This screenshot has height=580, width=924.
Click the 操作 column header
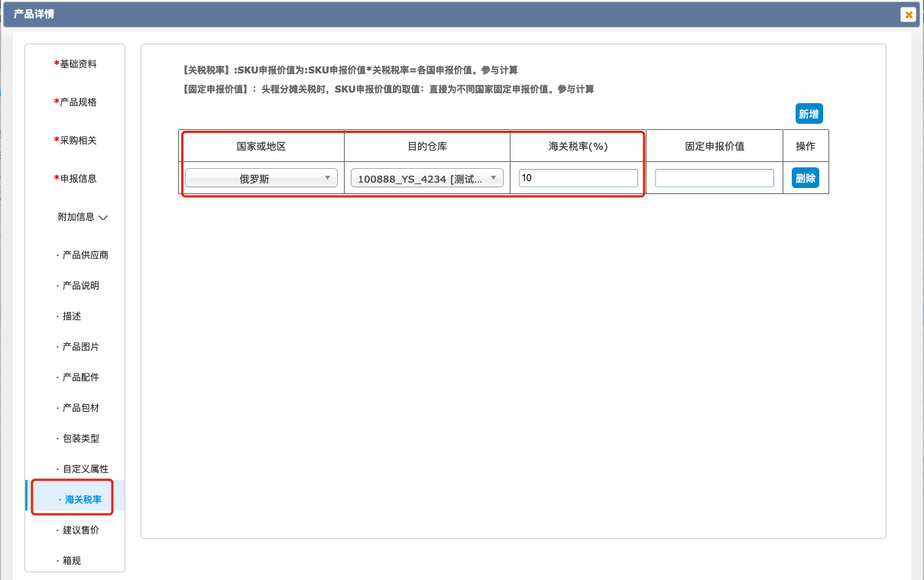(806, 146)
